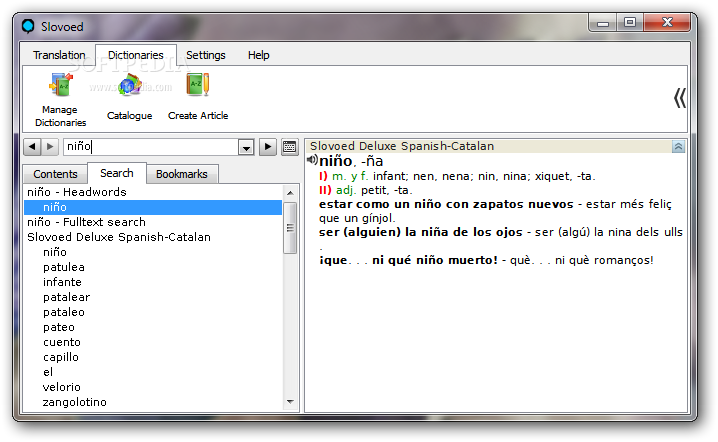Select the Search tab
Screen dimensions: 718x442
coord(117,173)
